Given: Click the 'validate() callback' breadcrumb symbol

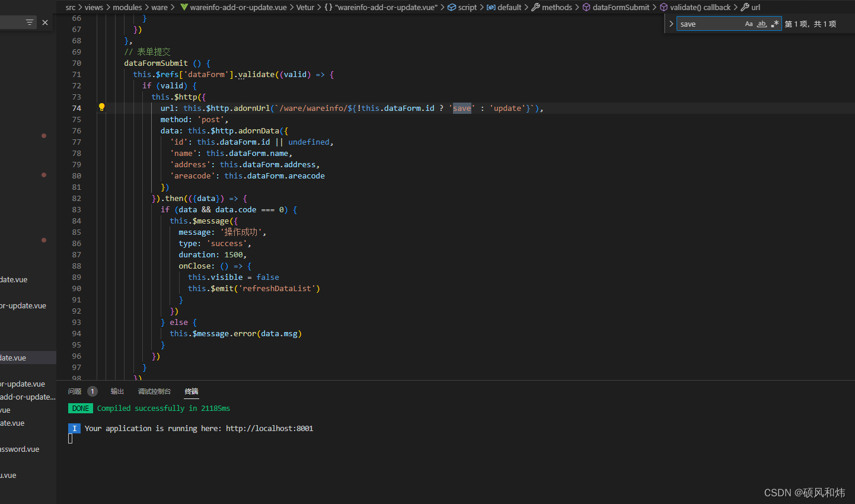Looking at the screenshot, I should pyautogui.click(x=695, y=7).
